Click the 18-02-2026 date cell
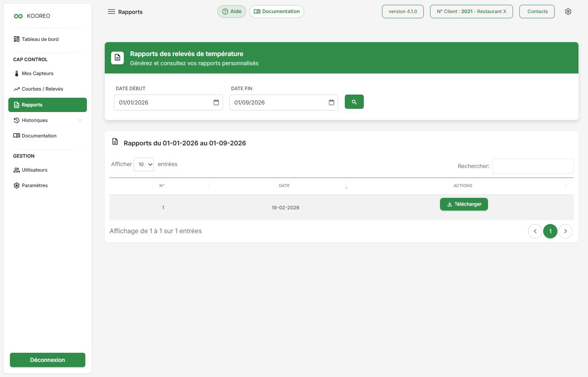The width and height of the screenshot is (588, 377). 285,208
